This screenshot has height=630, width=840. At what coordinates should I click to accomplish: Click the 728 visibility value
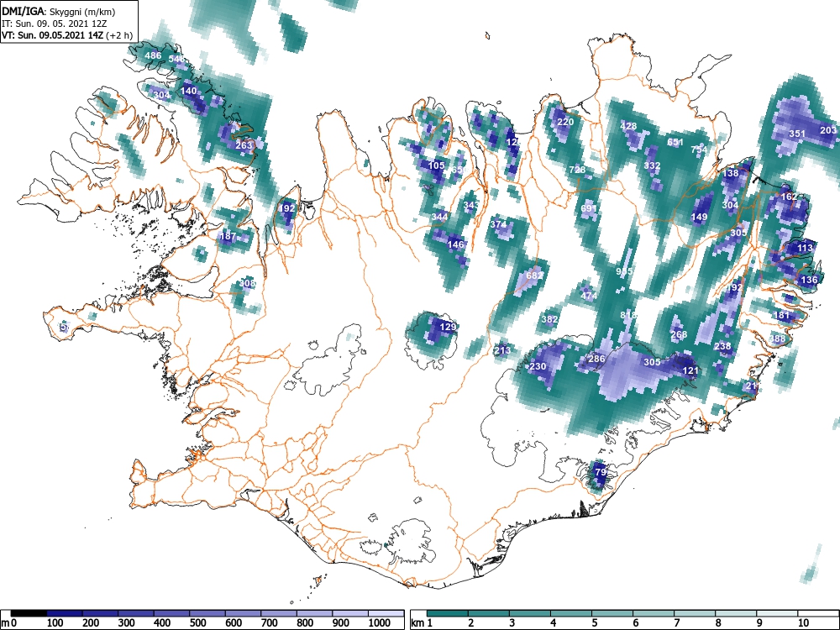coord(577,170)
